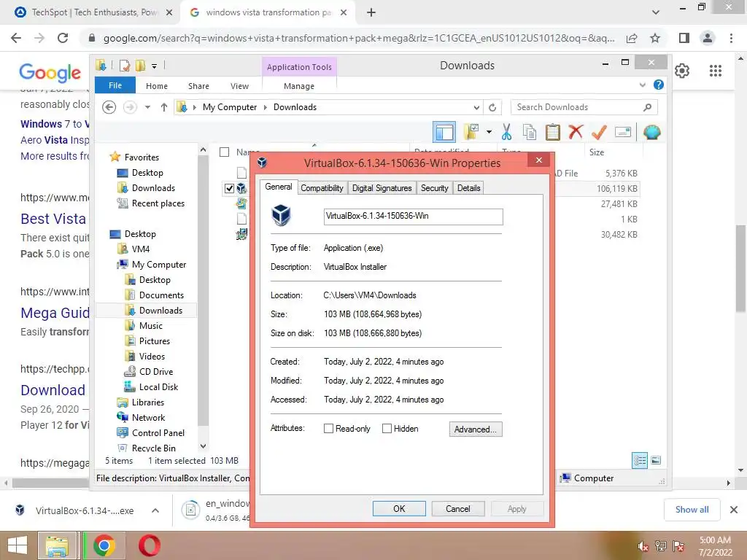This screenshot has width=747, height=560.
Task: Open Chrome profile avatar menu
Action: click(708, 38)
